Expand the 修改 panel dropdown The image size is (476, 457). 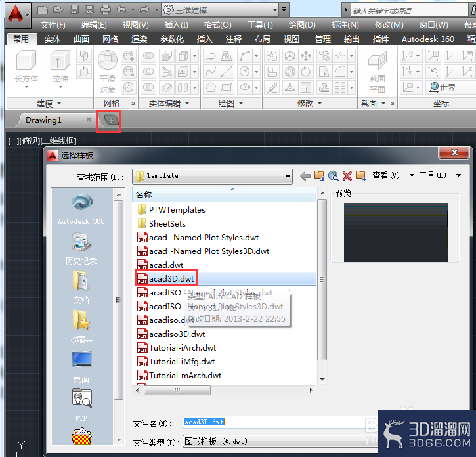310,104
